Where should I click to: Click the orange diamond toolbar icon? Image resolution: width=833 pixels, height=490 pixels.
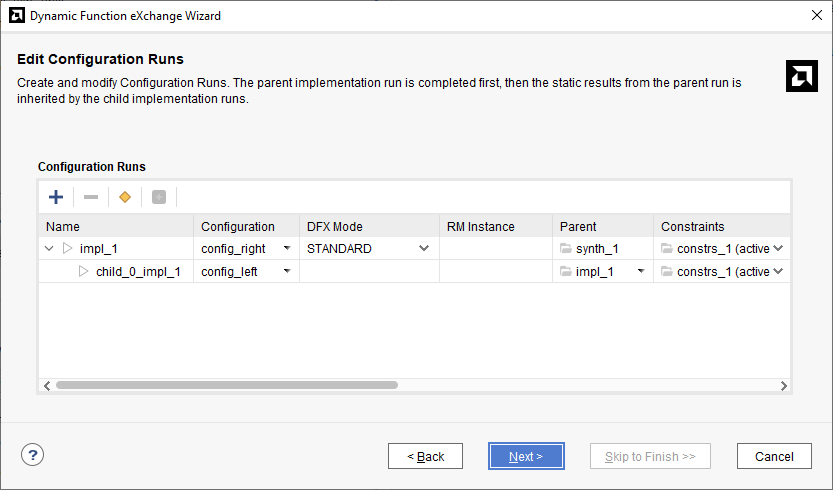(125, 197)
